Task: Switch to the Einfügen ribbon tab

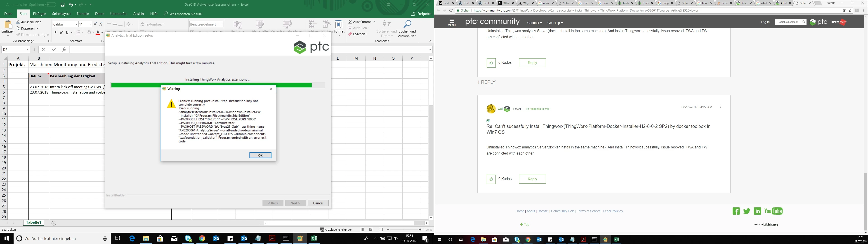Action: pyautogui.click(x=39, y=14)
